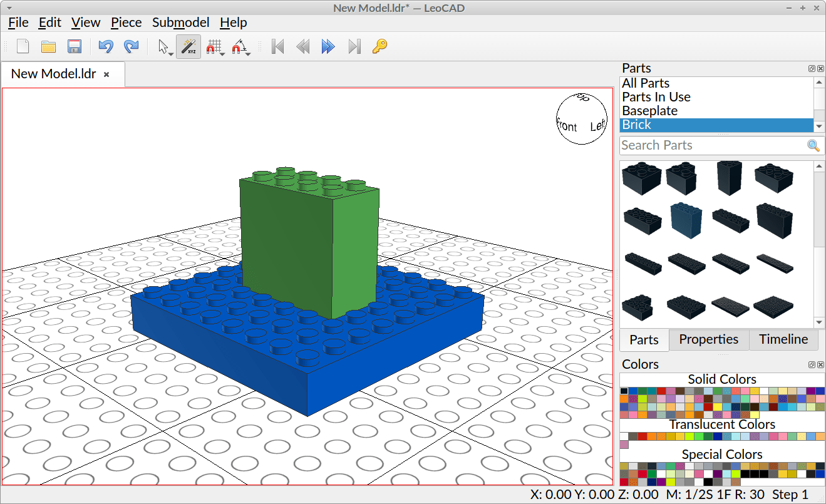Redo the last undone action
The image size is (826, 504).
131,46
